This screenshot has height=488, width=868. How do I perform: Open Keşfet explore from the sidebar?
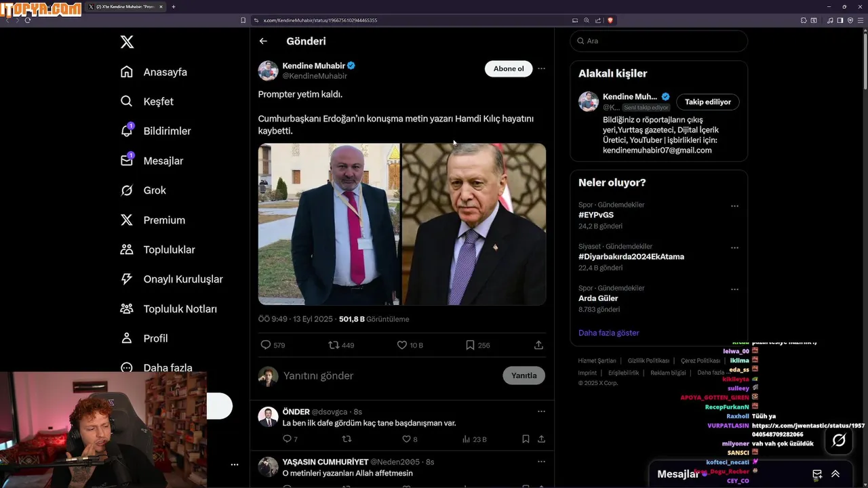point(147,102)
